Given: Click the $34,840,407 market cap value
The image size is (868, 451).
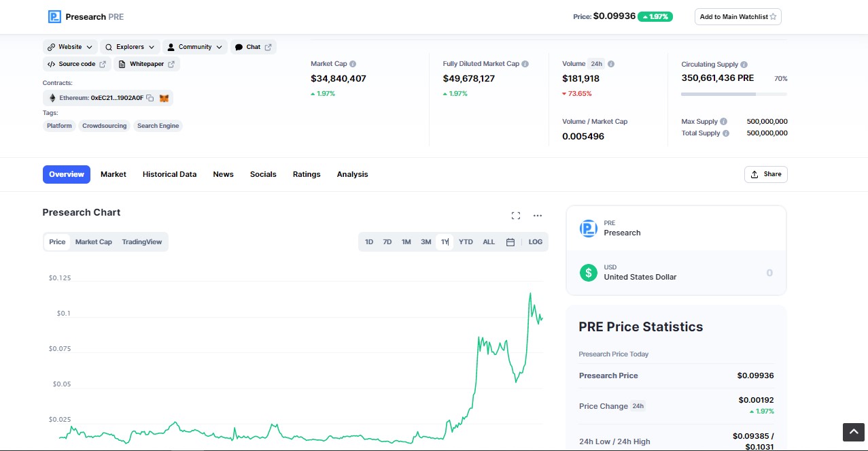Looking at the screenshot, I should pos(338,78).
